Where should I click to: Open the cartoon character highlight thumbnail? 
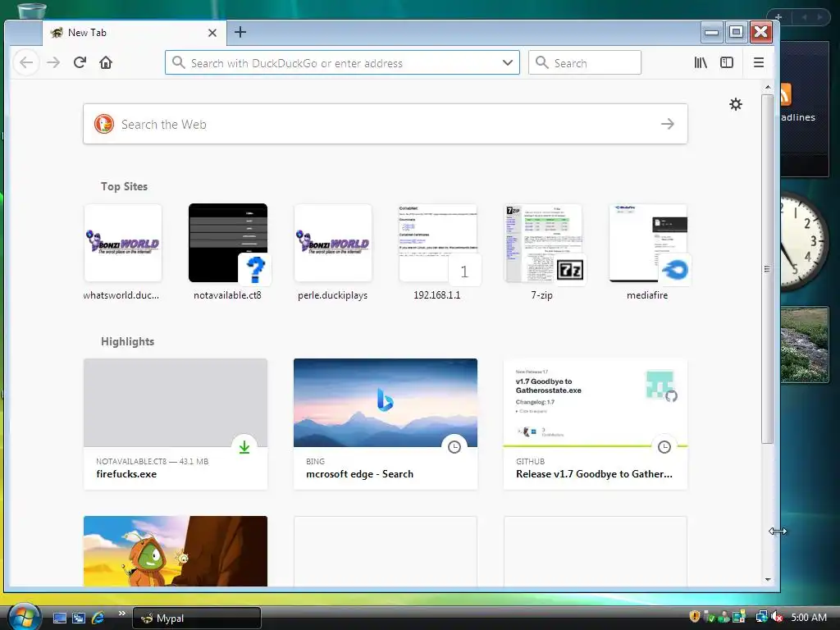pyautogui.click(x=176, y=550)
